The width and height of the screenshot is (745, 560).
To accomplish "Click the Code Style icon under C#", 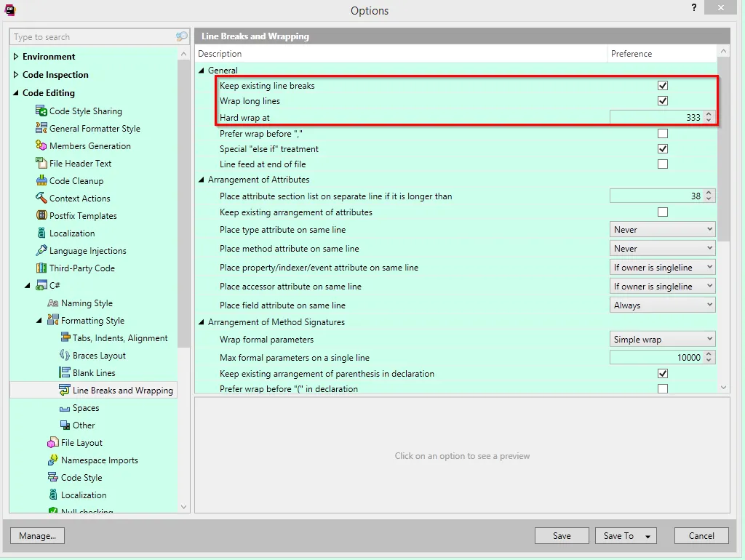I will pyautogui.click(x=52, y=477).
